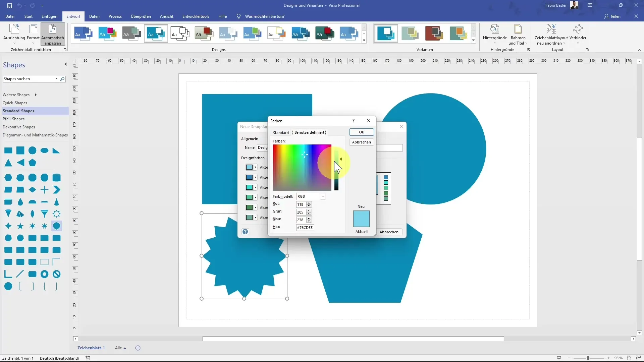
Task: Click Abbrechen in Neue Designfarben dialog
Action: click(389, 232)
